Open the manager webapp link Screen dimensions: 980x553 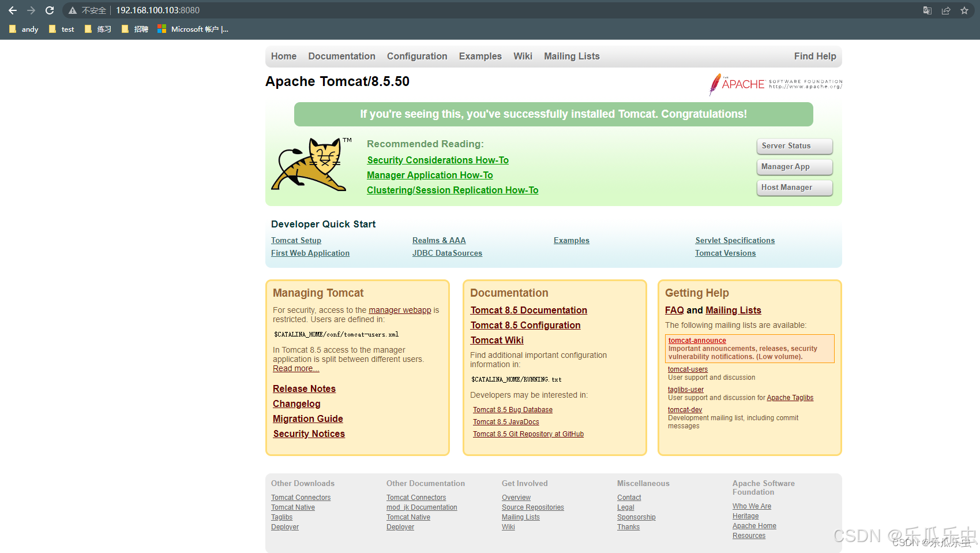click(400, 310)
